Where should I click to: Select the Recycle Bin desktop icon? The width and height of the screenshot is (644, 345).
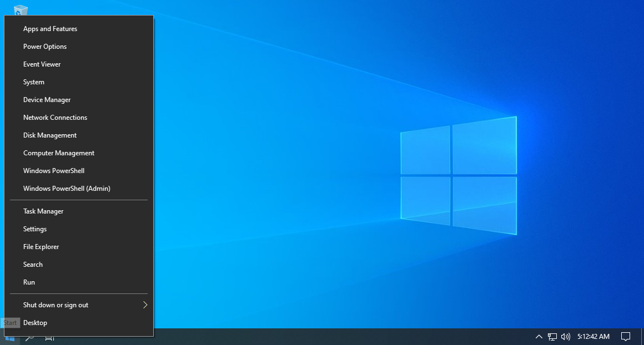(21, 11)
